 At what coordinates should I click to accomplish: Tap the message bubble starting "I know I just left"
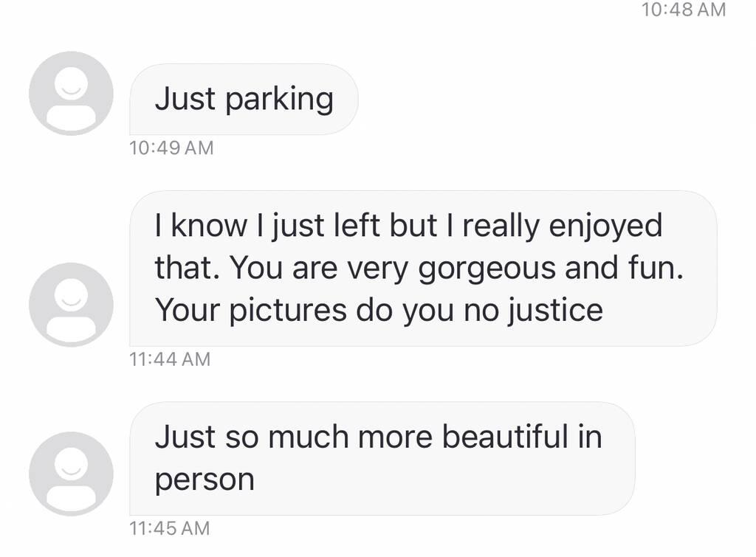click(x=422, y=268)
